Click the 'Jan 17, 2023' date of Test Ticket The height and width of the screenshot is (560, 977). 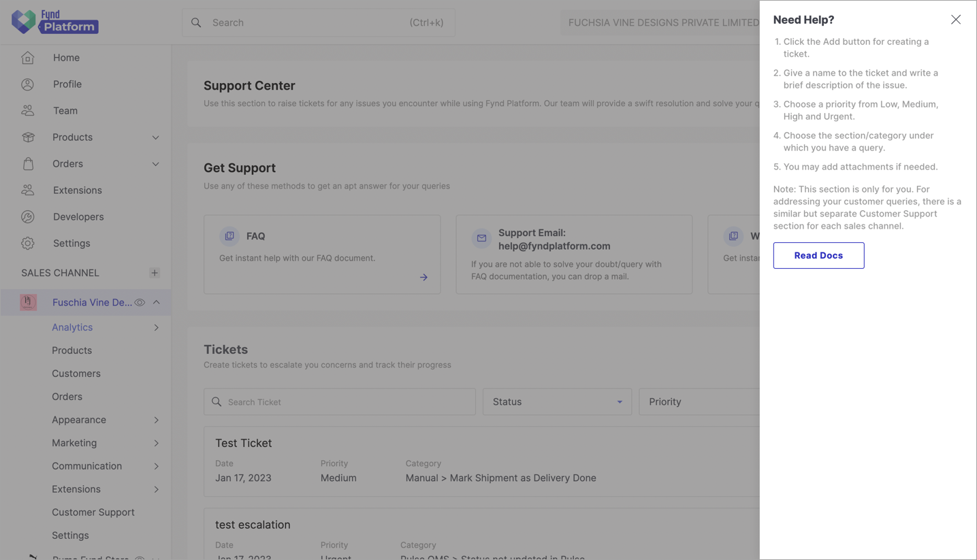(x=243, y=478)
